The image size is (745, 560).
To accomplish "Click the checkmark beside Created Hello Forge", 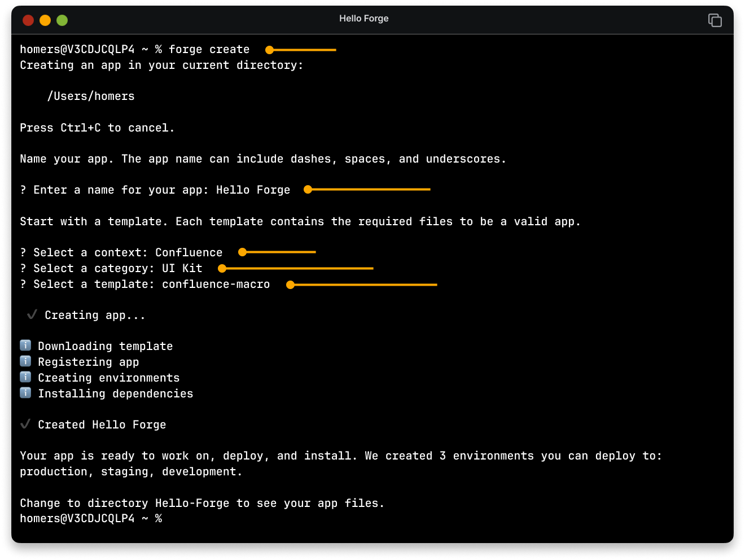I will [25, 424].
